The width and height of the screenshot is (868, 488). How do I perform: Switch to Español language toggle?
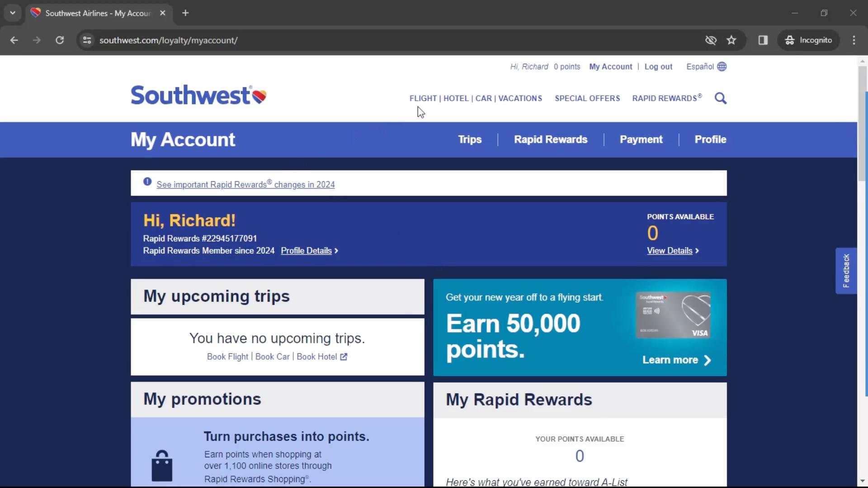(x=706, y=66)
